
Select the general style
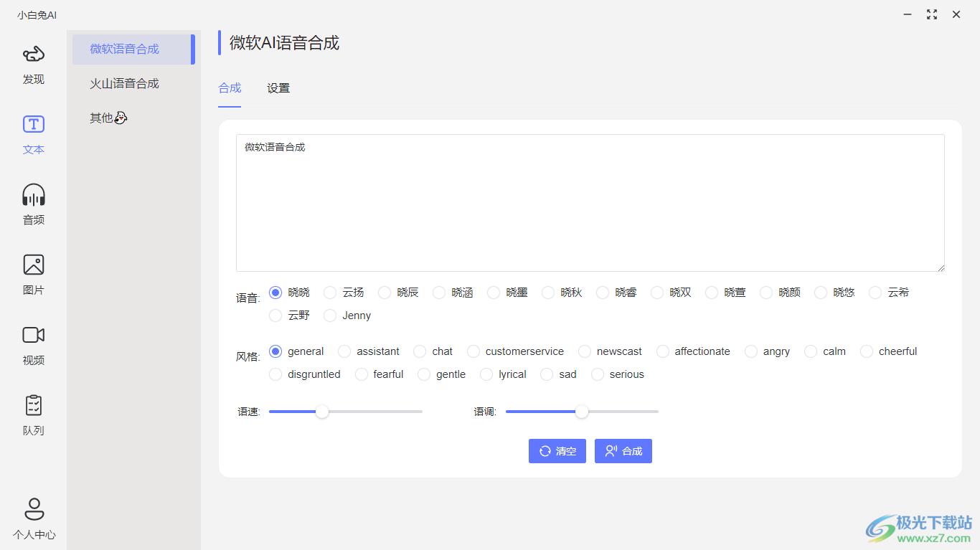[x=275, y=351]
